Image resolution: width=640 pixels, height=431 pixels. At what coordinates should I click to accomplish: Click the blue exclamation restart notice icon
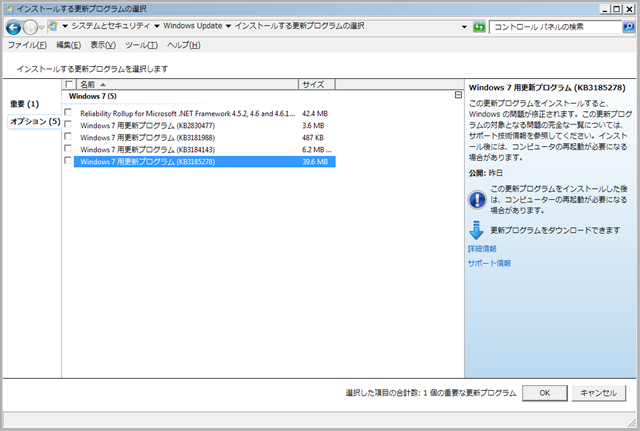tap(477, 200)
